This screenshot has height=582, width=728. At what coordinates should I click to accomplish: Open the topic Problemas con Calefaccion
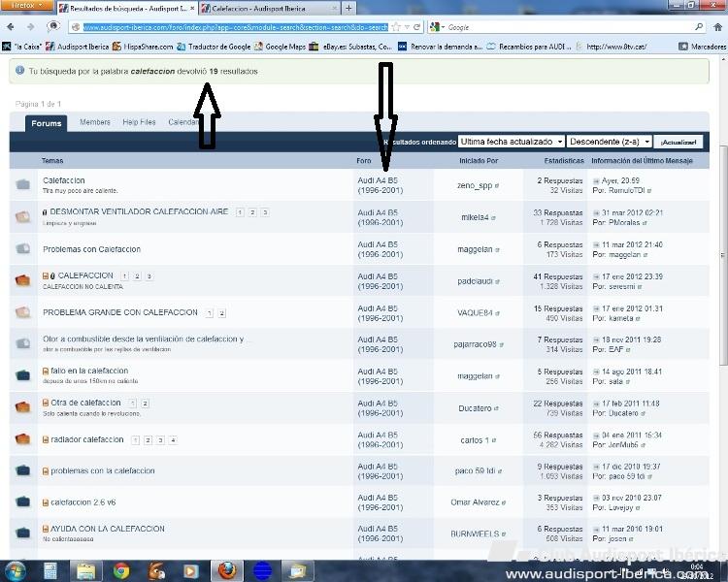pyautogui.click(x=91, y=249)
